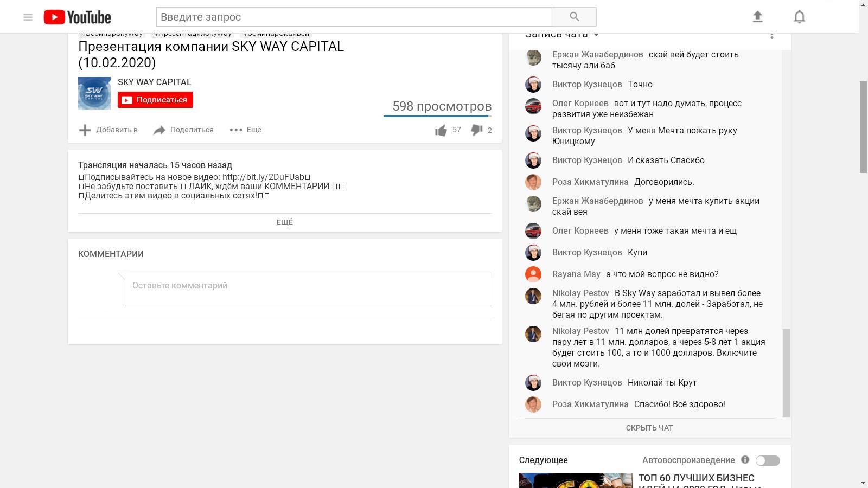This screenshot has width=868, height=488.
Task: Click the page scrollbar down arrow
Action: click(863, 483)
